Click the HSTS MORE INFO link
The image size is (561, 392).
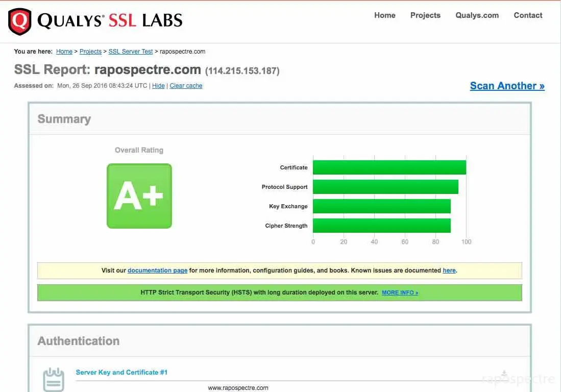[x=400, y=292]
